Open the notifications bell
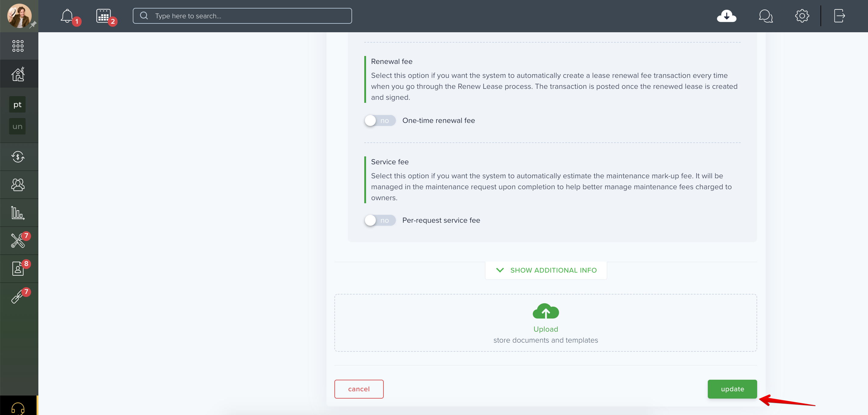 (67, 16)
